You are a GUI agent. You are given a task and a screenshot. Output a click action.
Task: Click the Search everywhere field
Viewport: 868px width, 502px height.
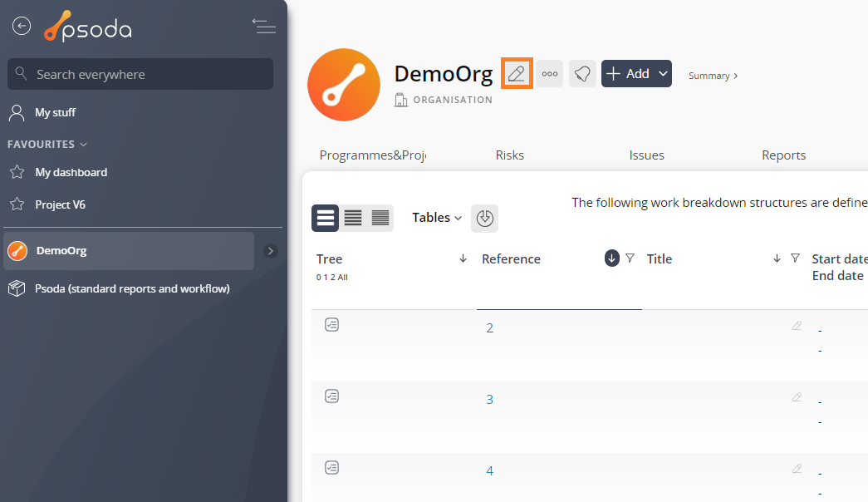click(x=140, y=74)
